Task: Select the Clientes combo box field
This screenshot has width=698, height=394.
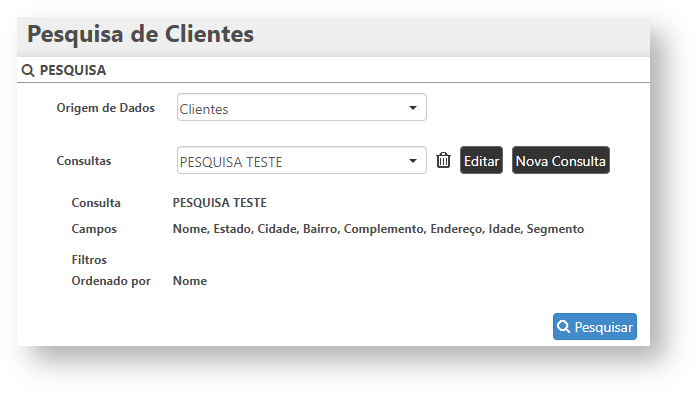Action: [x=301, y=107]
